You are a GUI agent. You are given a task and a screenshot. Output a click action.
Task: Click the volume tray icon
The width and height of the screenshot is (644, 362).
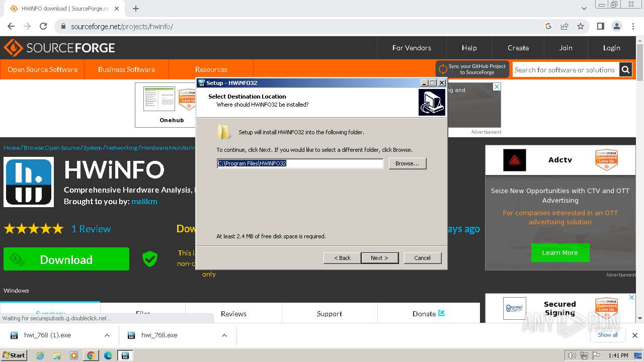coord(572,355)
